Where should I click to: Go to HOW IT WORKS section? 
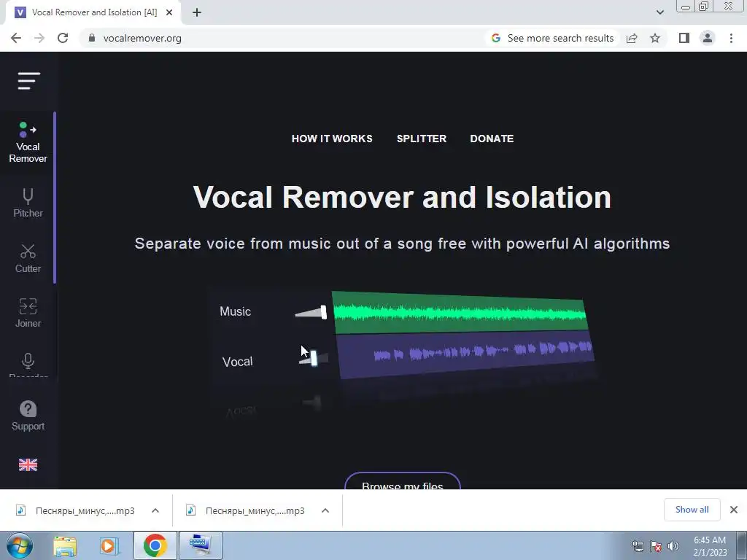pos(332,139)
